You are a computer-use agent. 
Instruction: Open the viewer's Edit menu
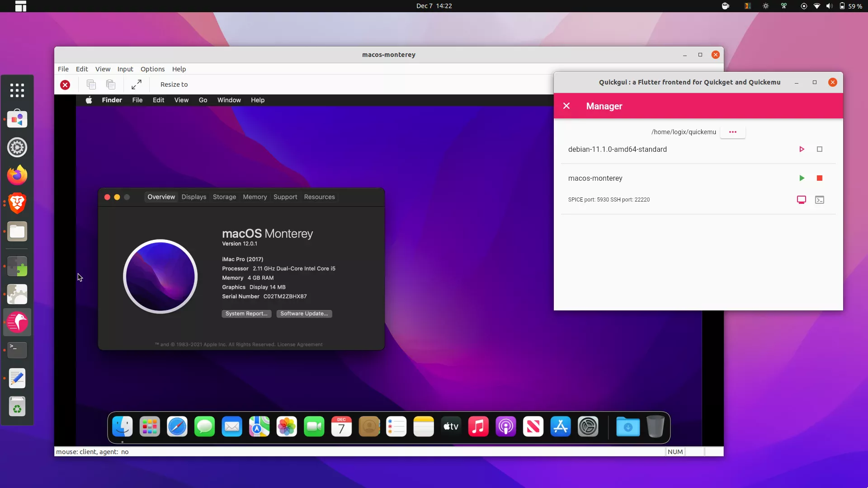tap(82, 69)
